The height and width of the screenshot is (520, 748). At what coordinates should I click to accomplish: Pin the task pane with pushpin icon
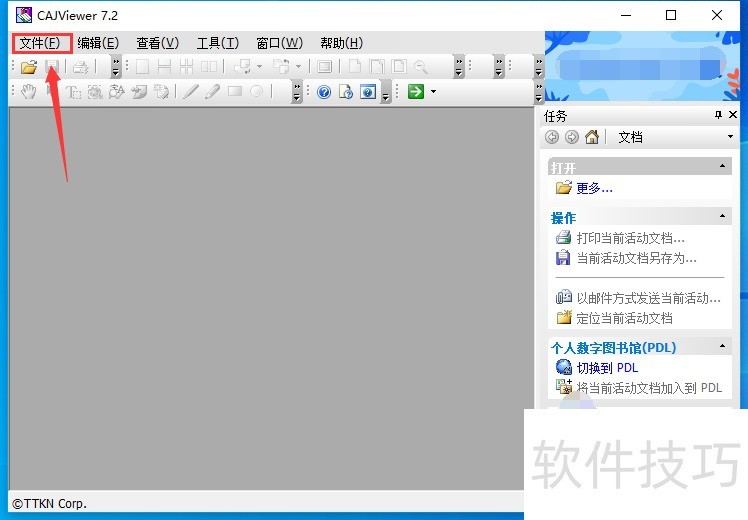718,115
